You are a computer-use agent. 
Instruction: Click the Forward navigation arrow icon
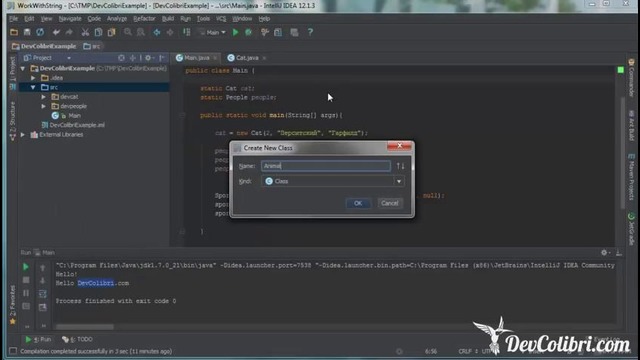tap(170, 32)
